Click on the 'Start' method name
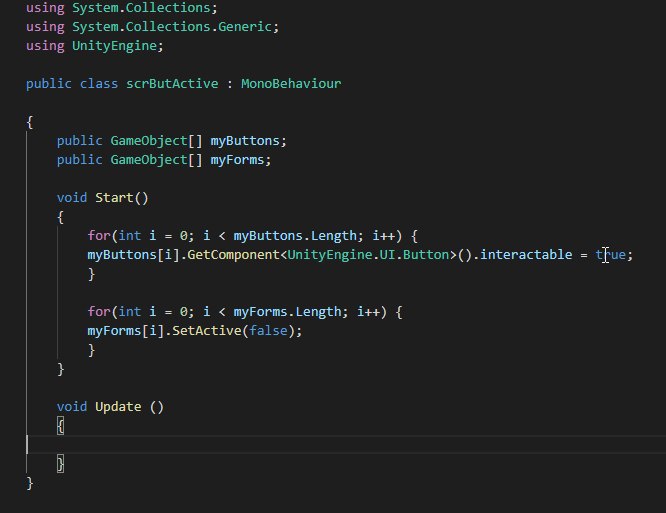The width and height of the screenshot is (666, 513). pos(114,198)
